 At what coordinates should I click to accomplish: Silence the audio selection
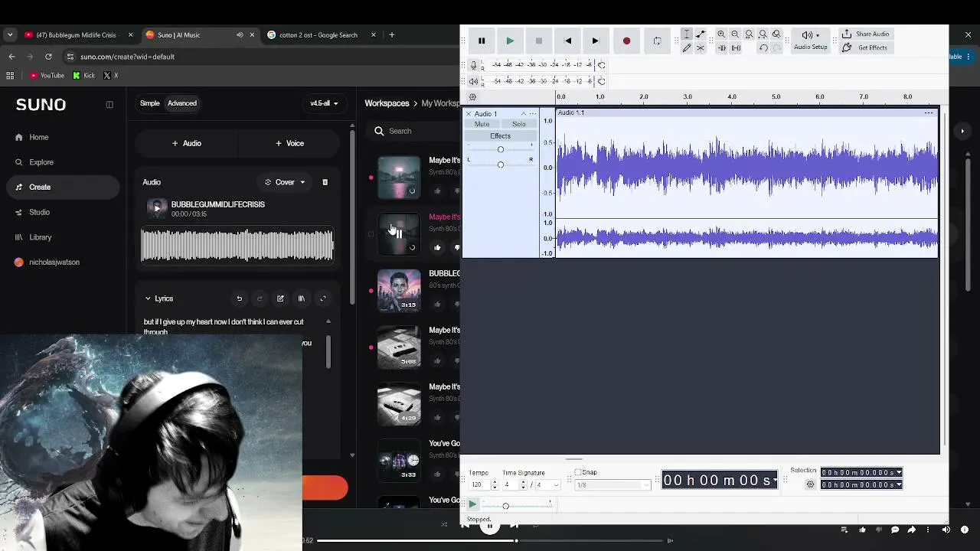coord(736,48)
